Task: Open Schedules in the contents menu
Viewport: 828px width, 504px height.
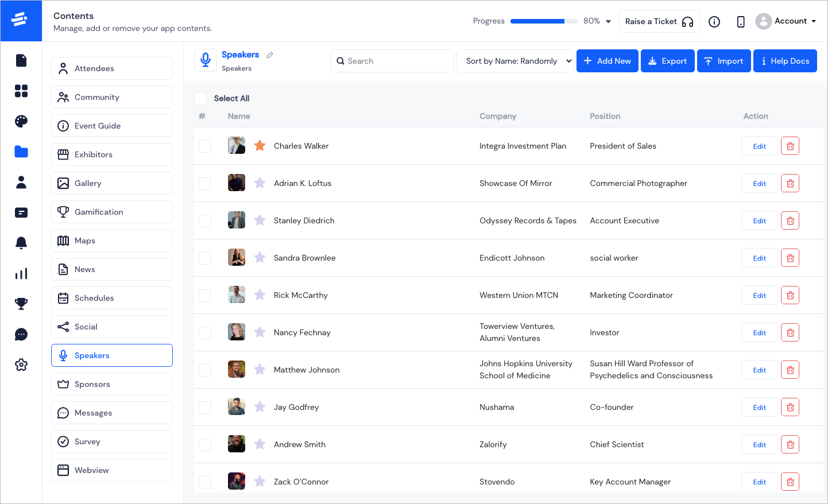Action: click(x=112, y=298)
